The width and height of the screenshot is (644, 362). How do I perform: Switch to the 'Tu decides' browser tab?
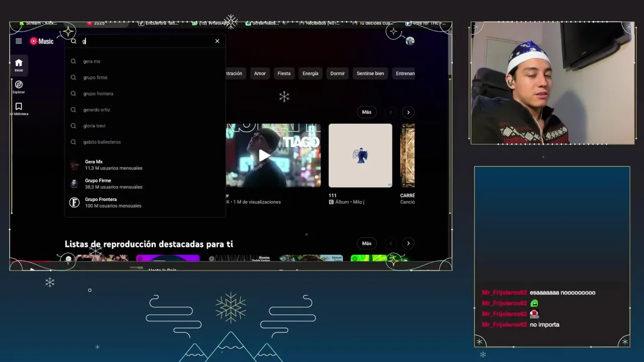[x=373, y=23]
